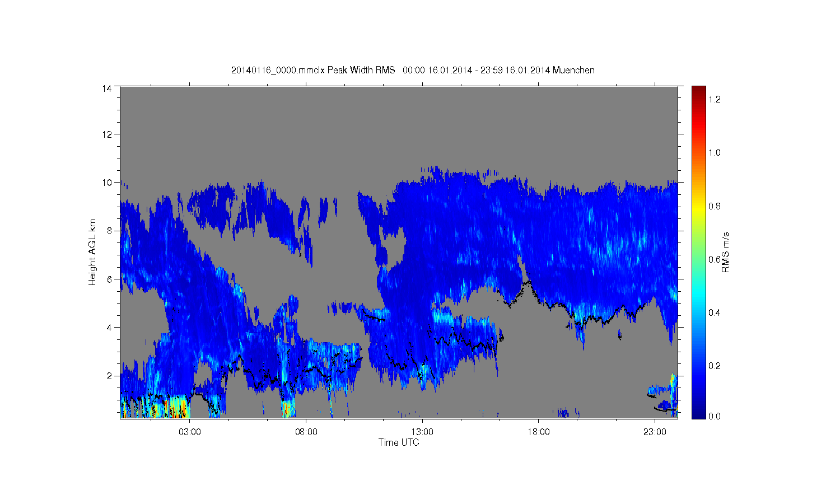This screenshot has height=504, width=840.
Task: Click the 08:00 time axis label
Action: click(306, 432)
